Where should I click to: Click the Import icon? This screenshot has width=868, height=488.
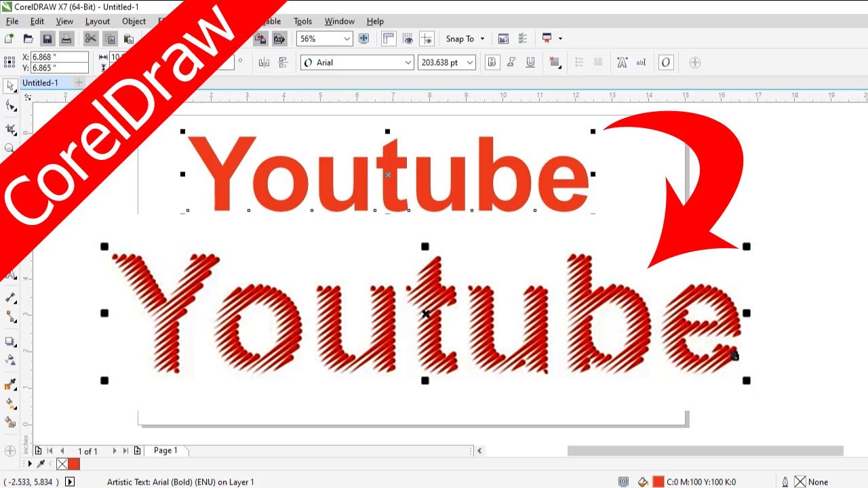[260, 39]
